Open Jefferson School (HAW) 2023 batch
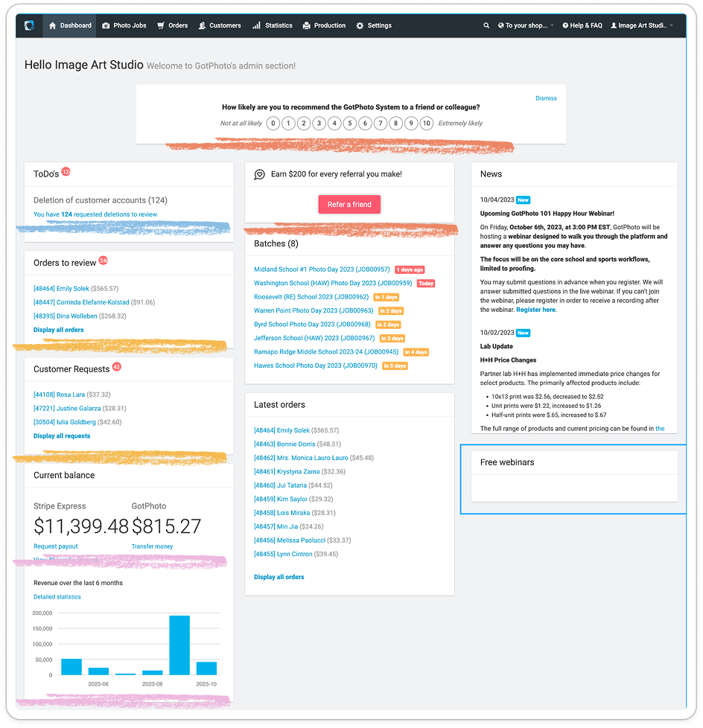This screenshot has height=728, width=703. coord(314,338)
